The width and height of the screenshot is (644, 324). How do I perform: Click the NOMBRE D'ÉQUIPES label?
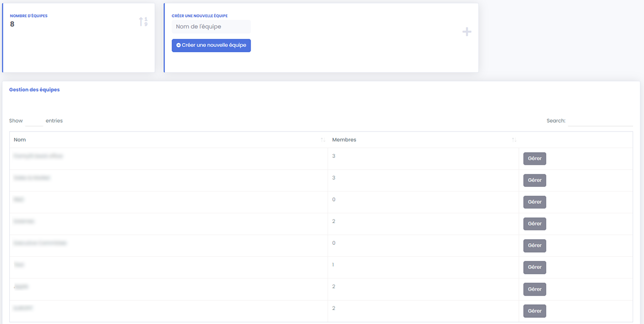[x=29, y=16]
